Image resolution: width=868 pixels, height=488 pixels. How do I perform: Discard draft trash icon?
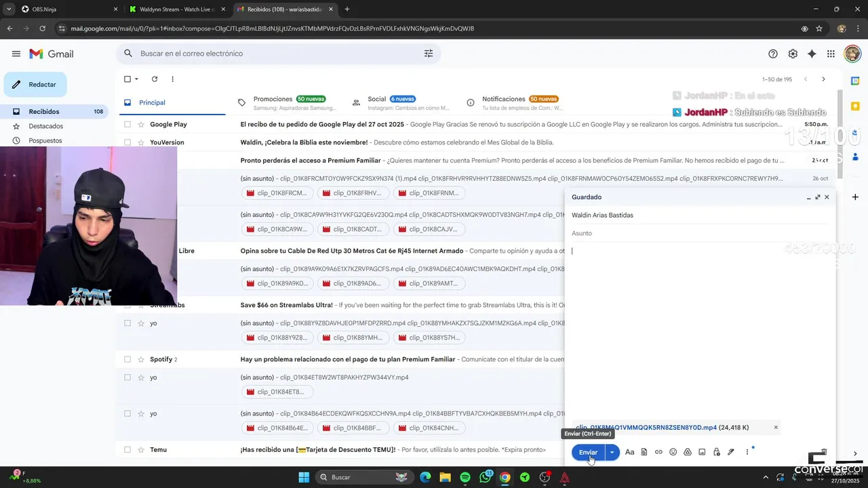(824, 451)
